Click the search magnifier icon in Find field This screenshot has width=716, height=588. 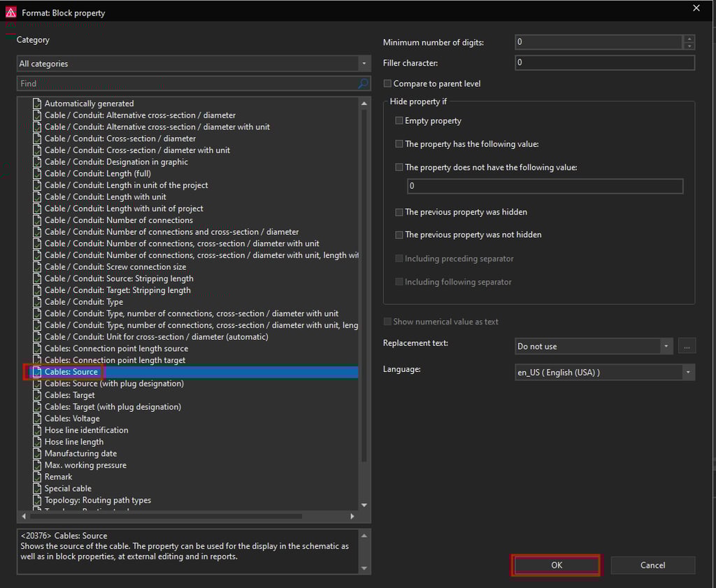click(363, 83)
